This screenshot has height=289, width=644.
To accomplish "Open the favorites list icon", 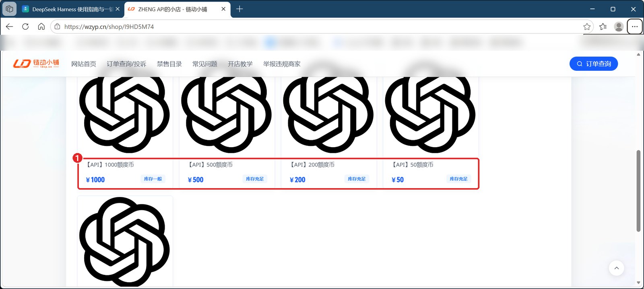I will 603,27.
